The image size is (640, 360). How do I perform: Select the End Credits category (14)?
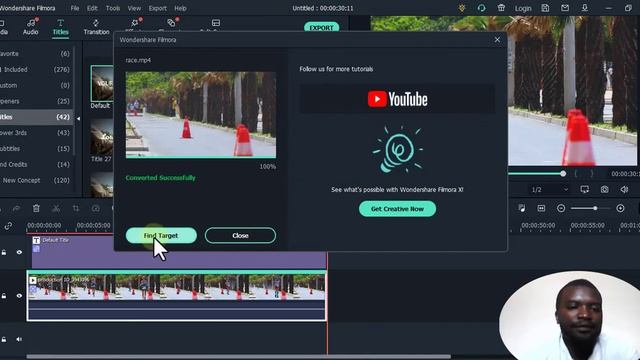(x=36, y=164)
